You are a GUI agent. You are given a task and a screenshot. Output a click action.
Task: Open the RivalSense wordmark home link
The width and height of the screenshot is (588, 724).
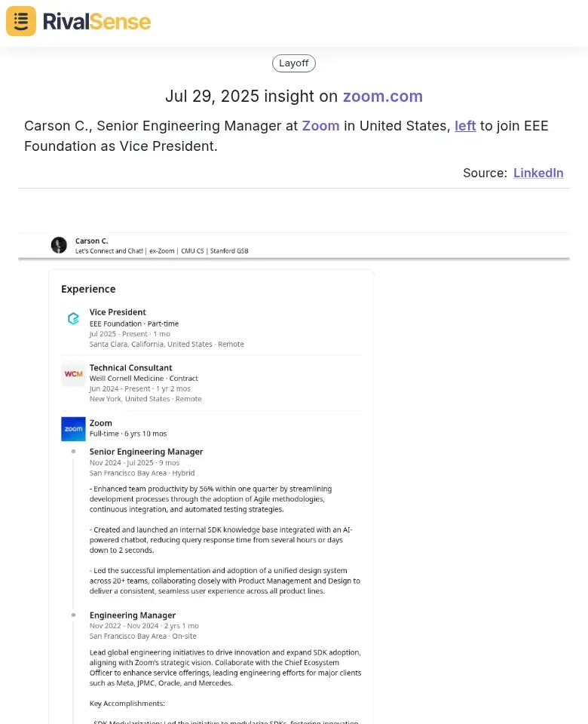[97, 22]
